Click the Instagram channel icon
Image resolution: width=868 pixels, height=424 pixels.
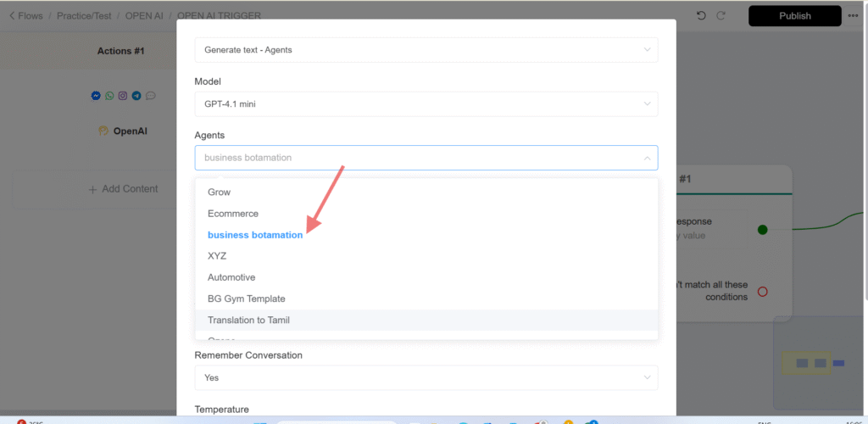[x=123, y=96]
